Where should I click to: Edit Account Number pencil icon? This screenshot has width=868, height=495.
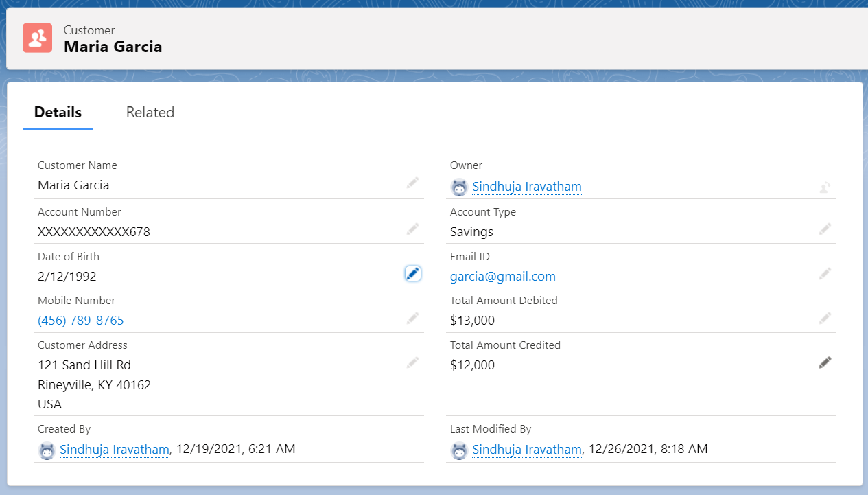pyautogui.click(x=412, y=229)
